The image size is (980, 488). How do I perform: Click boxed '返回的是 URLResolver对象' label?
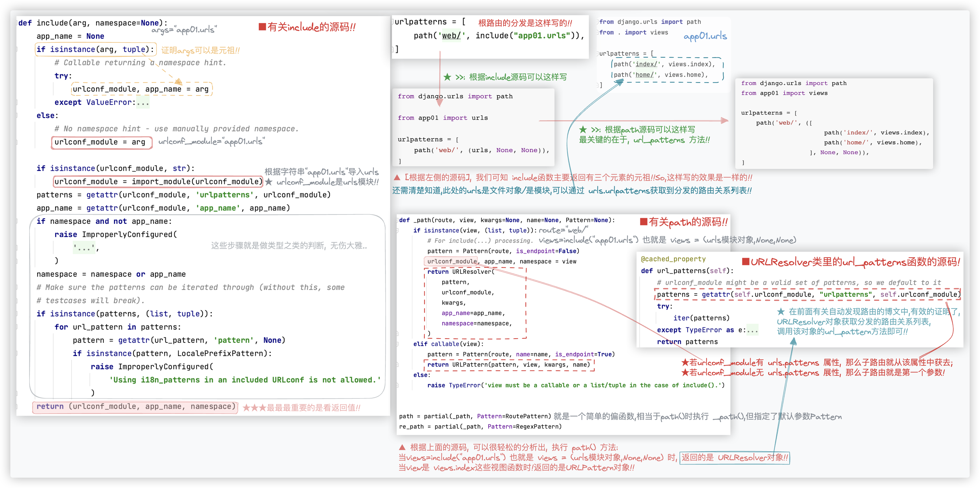(735, 458)
